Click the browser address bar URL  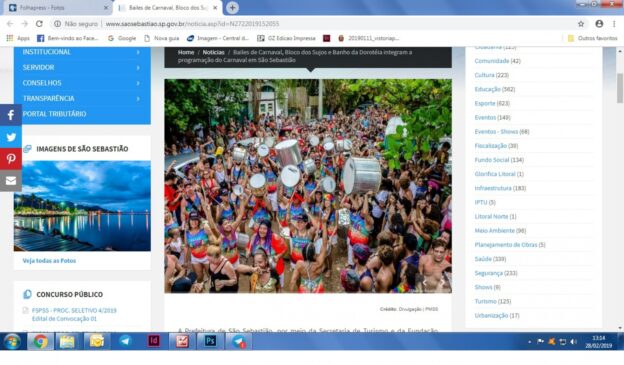tap(192, 24)
